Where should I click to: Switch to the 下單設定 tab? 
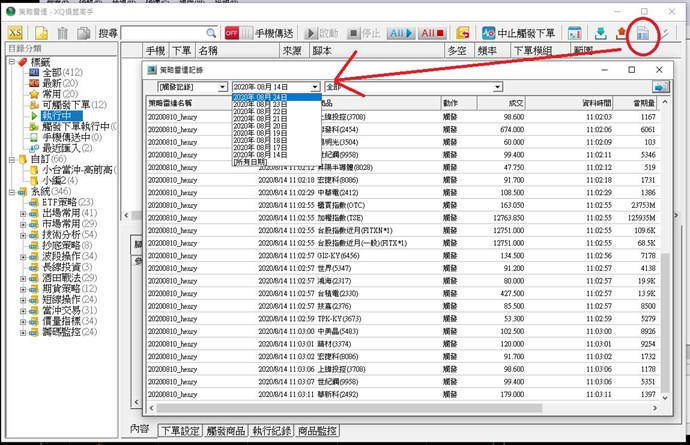[178, 431]
